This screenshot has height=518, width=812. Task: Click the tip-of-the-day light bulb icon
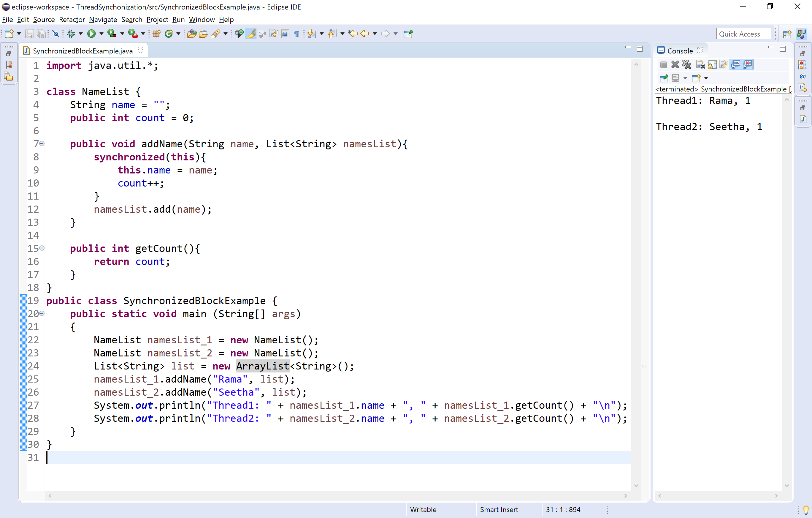(806, 510)
